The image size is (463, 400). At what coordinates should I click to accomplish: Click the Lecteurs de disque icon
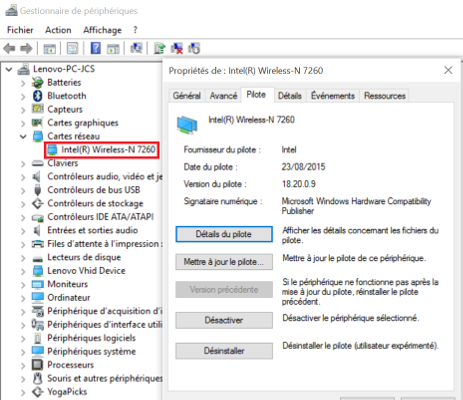(x=38, y=258)
